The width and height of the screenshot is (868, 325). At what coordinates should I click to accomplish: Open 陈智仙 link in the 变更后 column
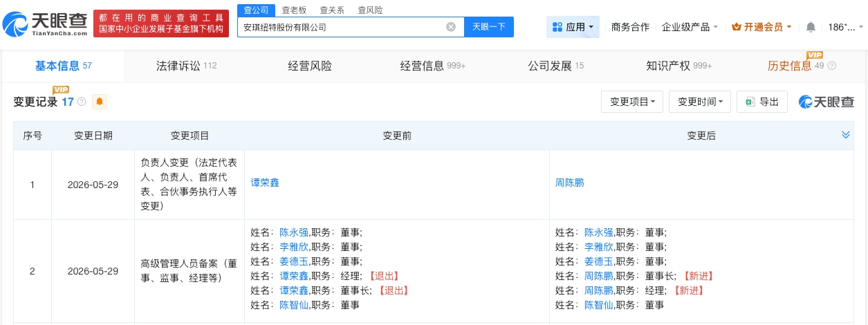(598, 305)
